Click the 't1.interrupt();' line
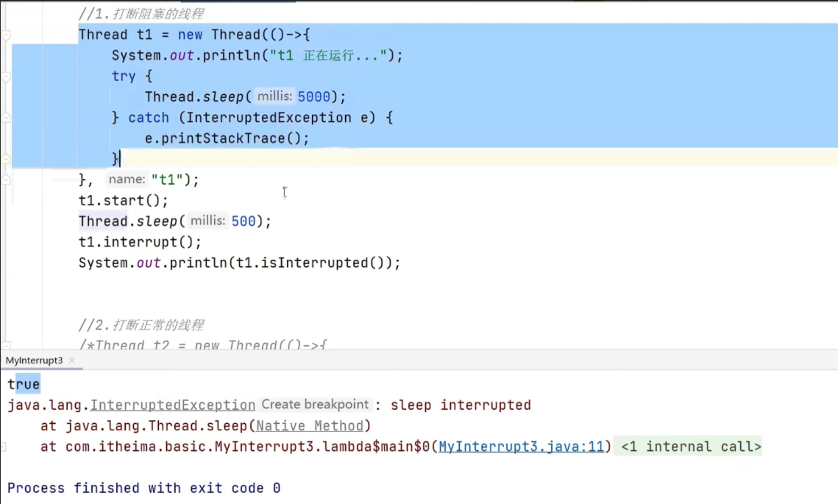The image size is (838, 504). [x=140, y=242]
